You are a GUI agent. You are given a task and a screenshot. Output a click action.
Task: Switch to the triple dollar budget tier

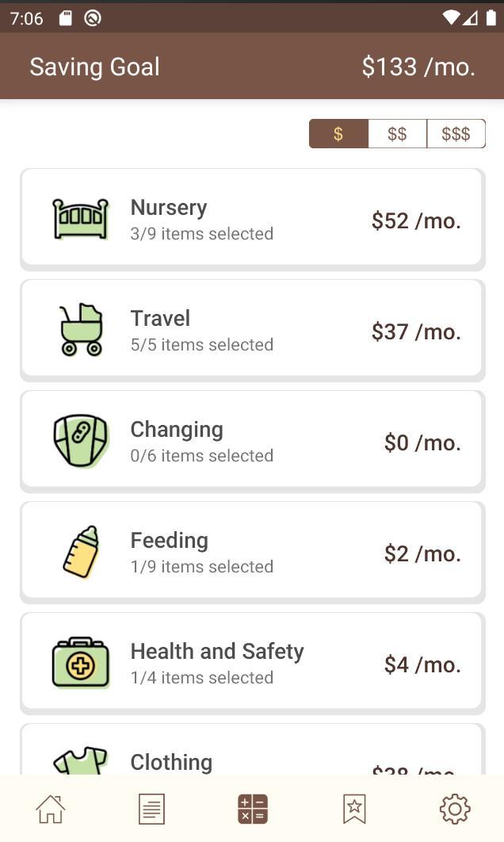tap(456, 134)
